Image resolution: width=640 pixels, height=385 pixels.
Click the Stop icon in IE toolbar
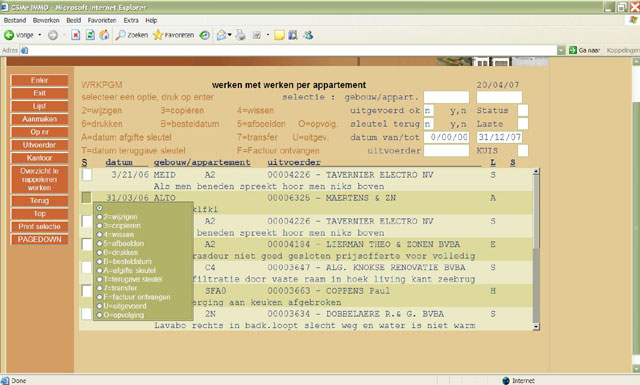(76, 35)
